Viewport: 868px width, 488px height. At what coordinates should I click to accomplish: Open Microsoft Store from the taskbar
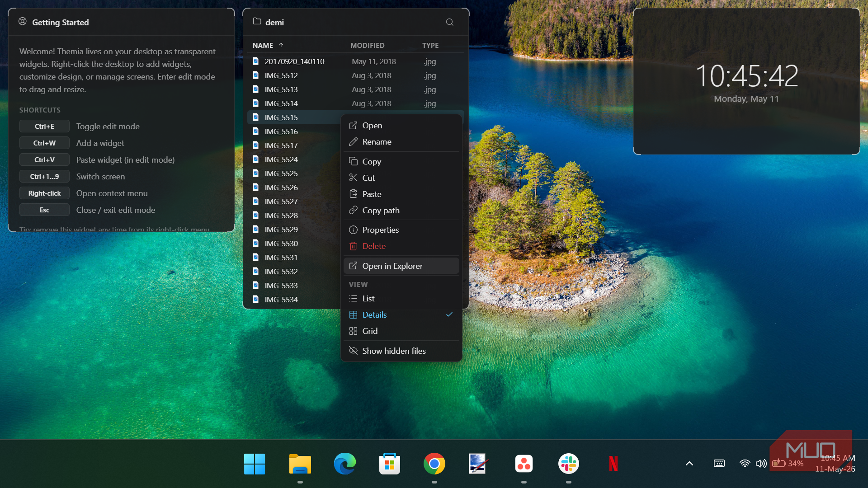click(390, 464)
